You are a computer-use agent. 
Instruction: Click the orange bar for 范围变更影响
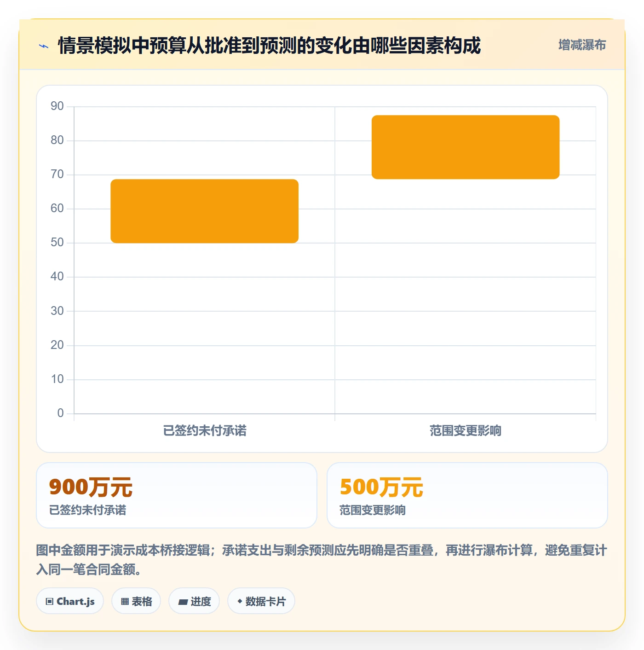click(466, 147)
